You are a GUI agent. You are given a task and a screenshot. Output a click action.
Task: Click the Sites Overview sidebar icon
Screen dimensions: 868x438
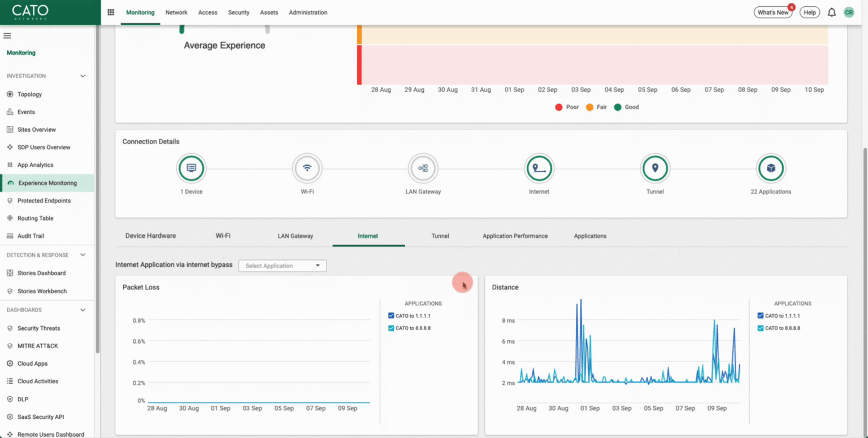pyautogui.click(x=10, y=129)
